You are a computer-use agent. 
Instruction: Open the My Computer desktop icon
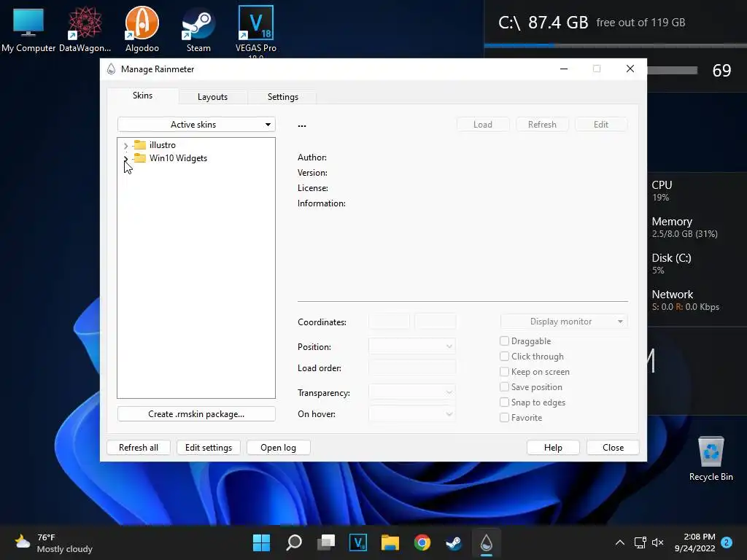click(28, 28)
